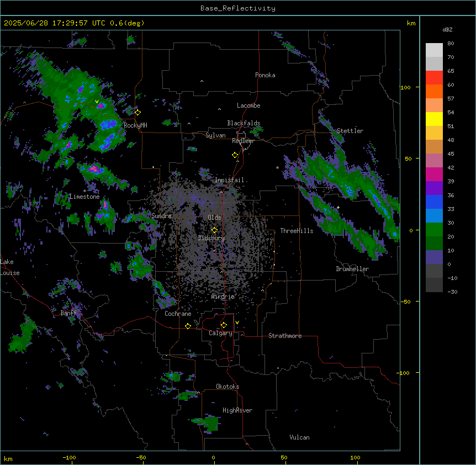
Task: Click the Cochrane label
Action: pyautogui.click(x=178, y=314)
